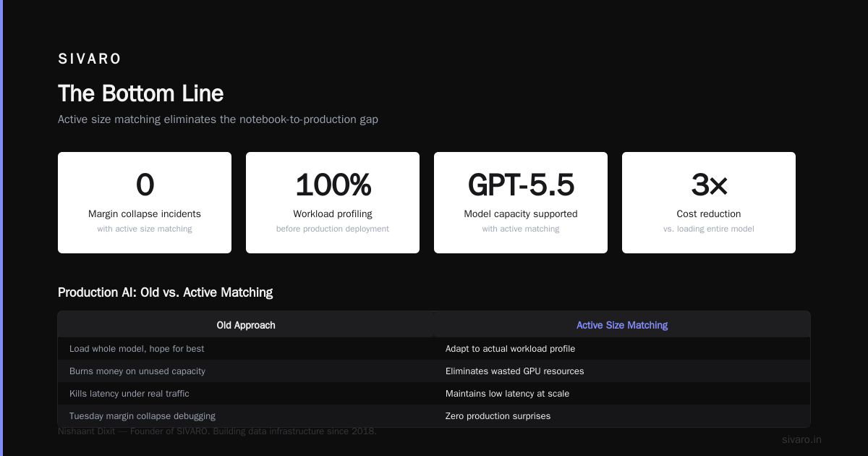Select 'Workload profiling' label
The width and height of the screenshot is (868, 456).
[x=333, y=214]
